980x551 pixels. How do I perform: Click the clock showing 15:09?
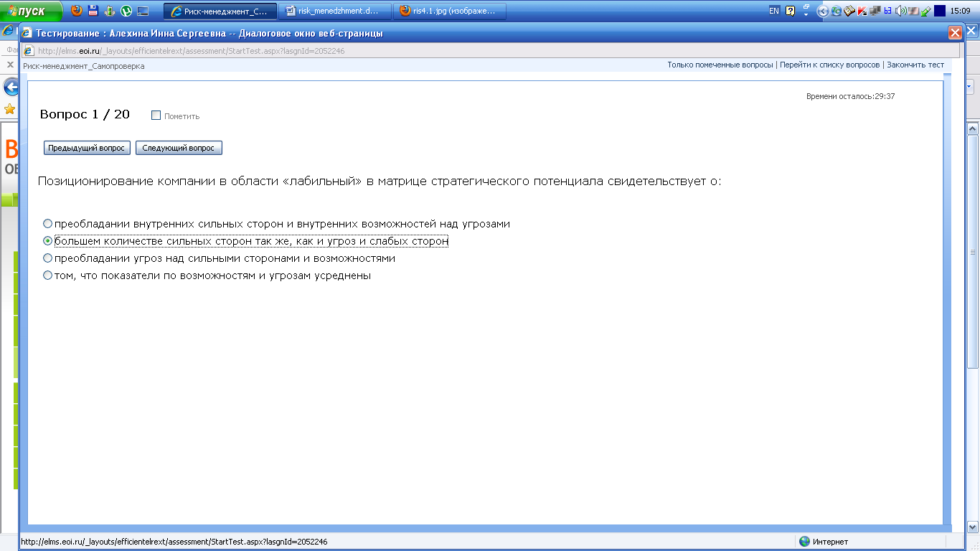coord(960,11)
